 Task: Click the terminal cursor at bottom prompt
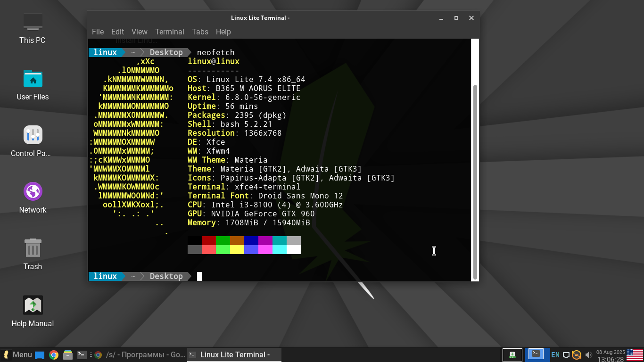199,276
